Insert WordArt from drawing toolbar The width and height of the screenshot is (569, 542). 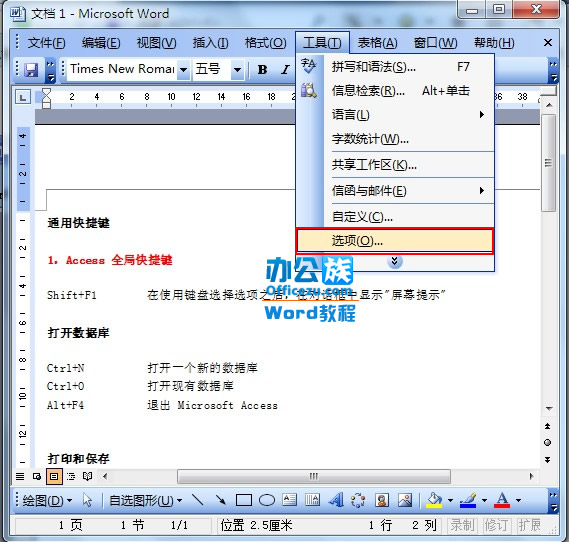(336, 500)
